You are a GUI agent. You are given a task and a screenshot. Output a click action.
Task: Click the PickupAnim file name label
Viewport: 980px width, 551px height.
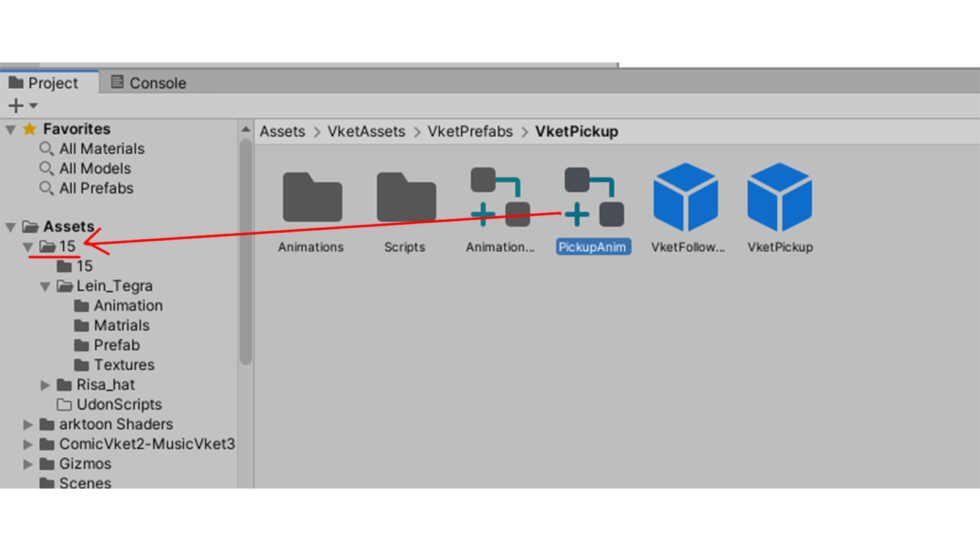[593, 247]
